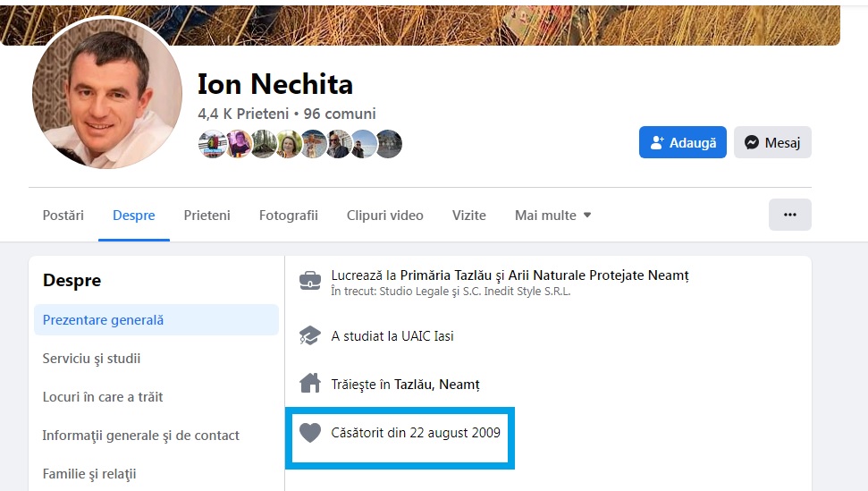
Task: Click the graduation cap education icon
Action: pos(309,336)
